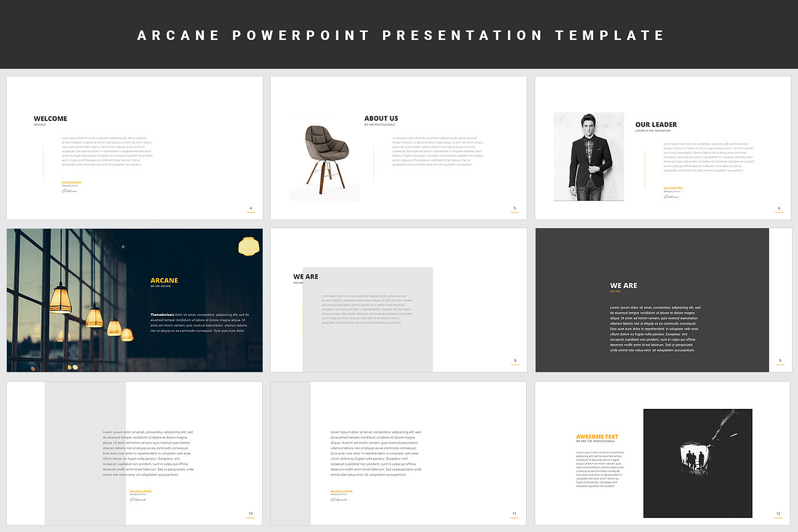This screenshot has height=532, width=798.
Task: Click page number 4 on Welcome slide
Action: point(251,208)
